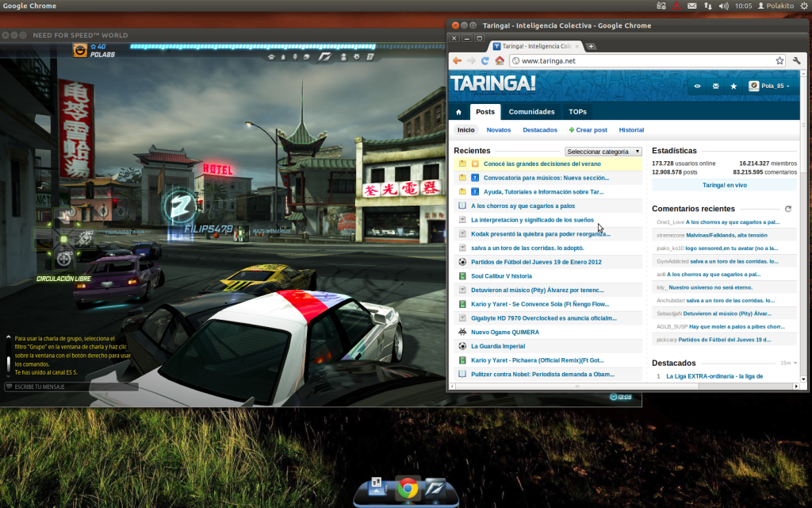Open the volume indicator in top panel
This screenshot has height=508, width=812.
click(x=723, y=6)
